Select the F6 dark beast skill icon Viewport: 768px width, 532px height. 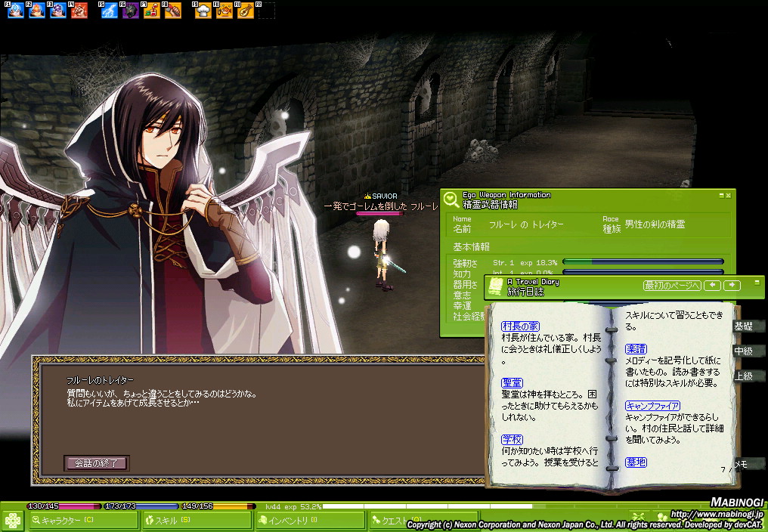131,11
